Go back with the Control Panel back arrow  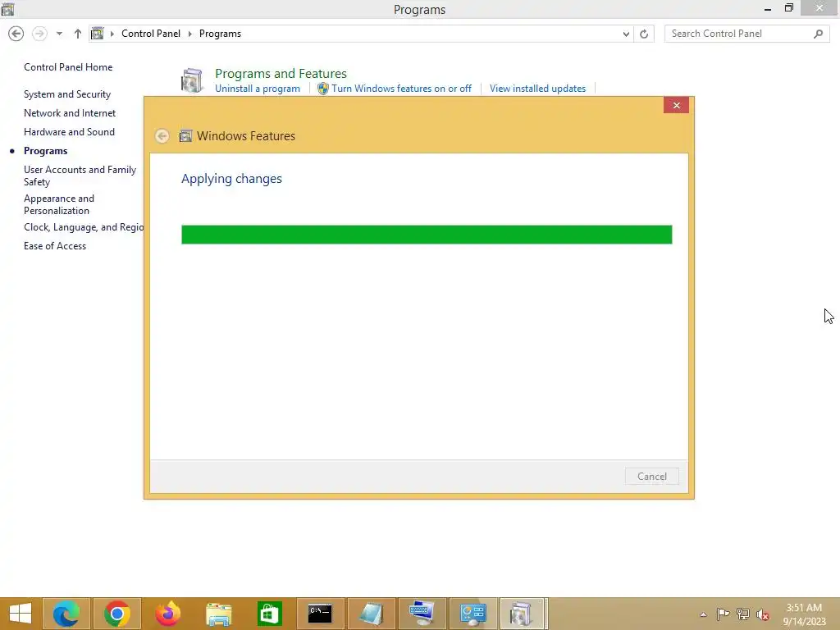16,34
